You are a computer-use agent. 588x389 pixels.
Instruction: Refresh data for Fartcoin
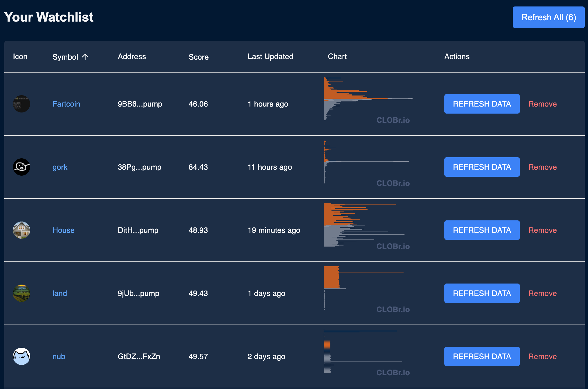pyautogui.click(x=482, y=104)
